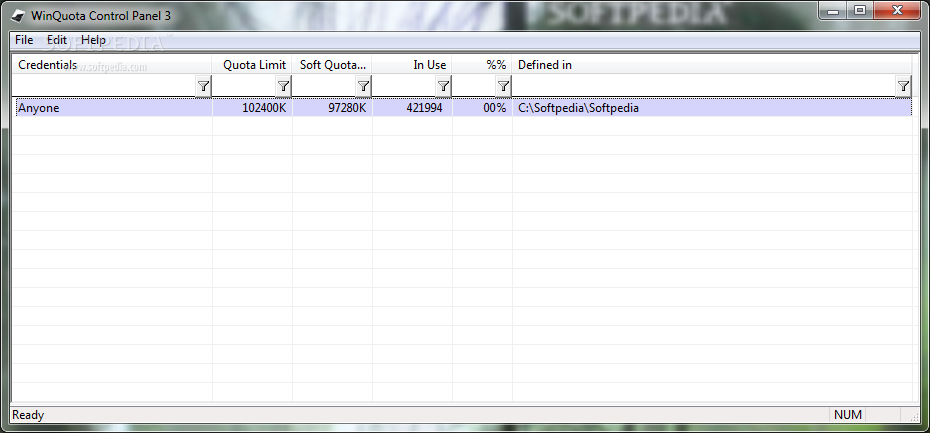Open the Help menu
This screenshot has height=433, width=930.
[x=94, y=40]
